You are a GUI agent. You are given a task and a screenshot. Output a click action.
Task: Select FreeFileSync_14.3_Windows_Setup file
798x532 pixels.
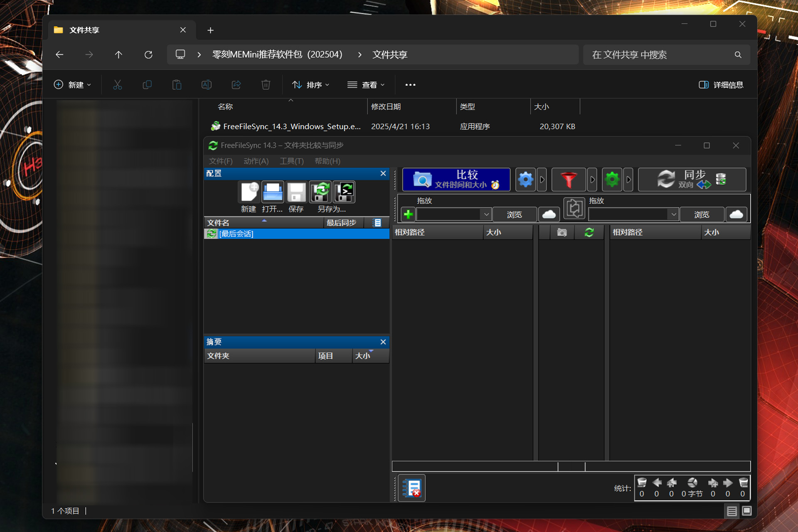pyautogui.click(x=292, y=126)
